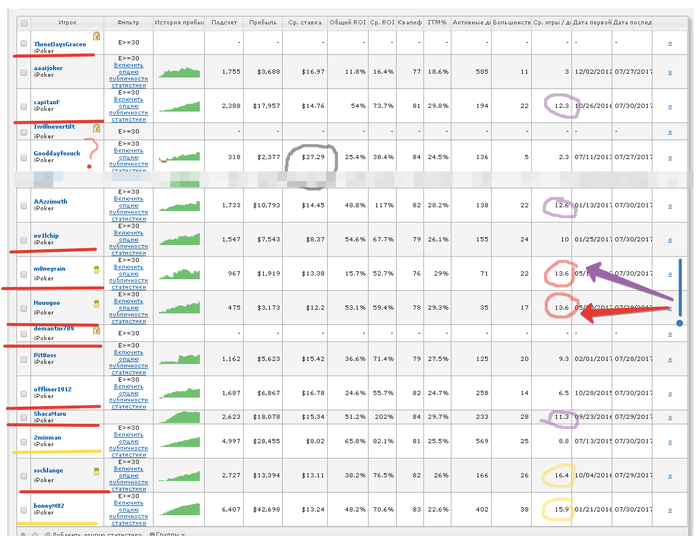Viewport: 700px width, 542px height.
Task: Sort by the Подсчет column header
Action: tap(224, 22)
